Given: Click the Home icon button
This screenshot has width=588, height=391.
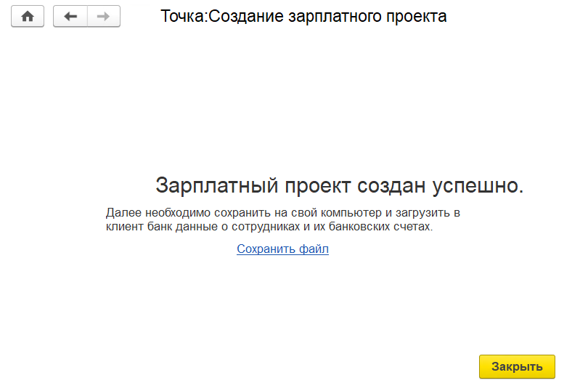Looking at the screenshot, I should pos(28,17).
